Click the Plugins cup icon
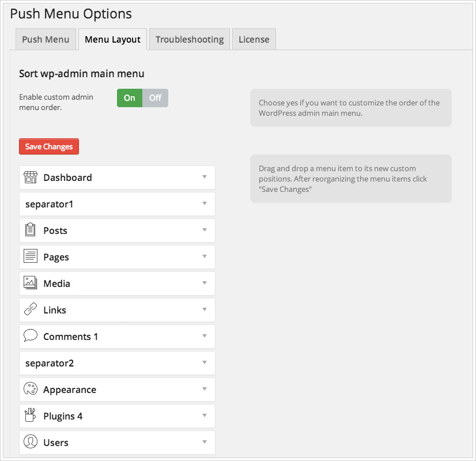 pyautogui.click(x=31, y=415)
